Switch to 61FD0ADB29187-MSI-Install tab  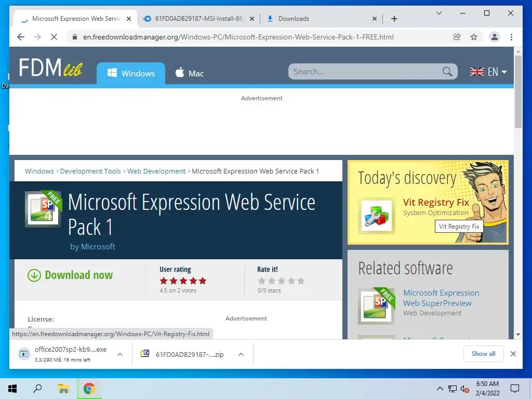tap(198, 19)
